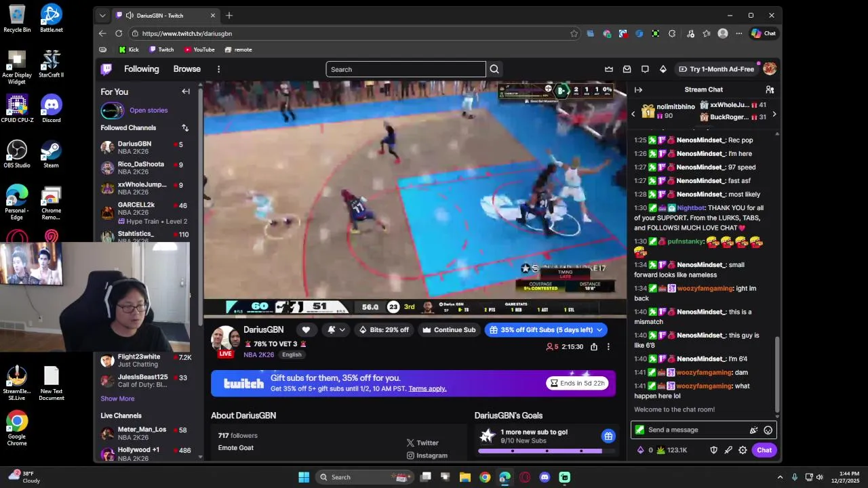Open streamer's Twitter social link
The image size is (868, 488).
point(422,443)
